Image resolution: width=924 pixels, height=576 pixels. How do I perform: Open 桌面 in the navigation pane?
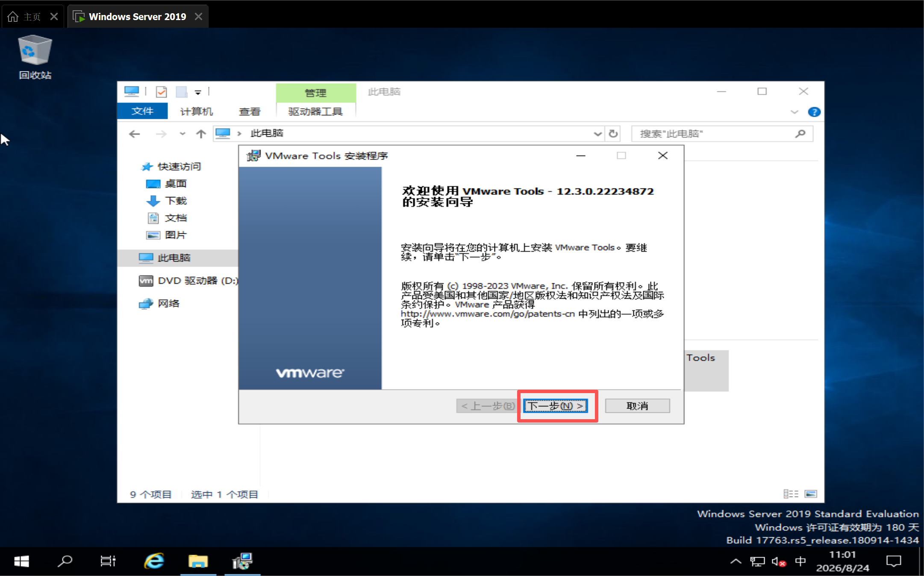(x=167, y=184)
